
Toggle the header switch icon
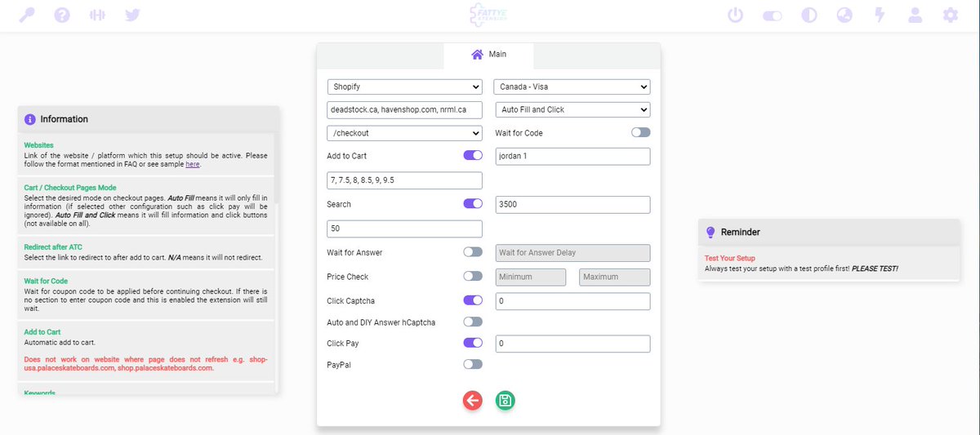point(773,16)
